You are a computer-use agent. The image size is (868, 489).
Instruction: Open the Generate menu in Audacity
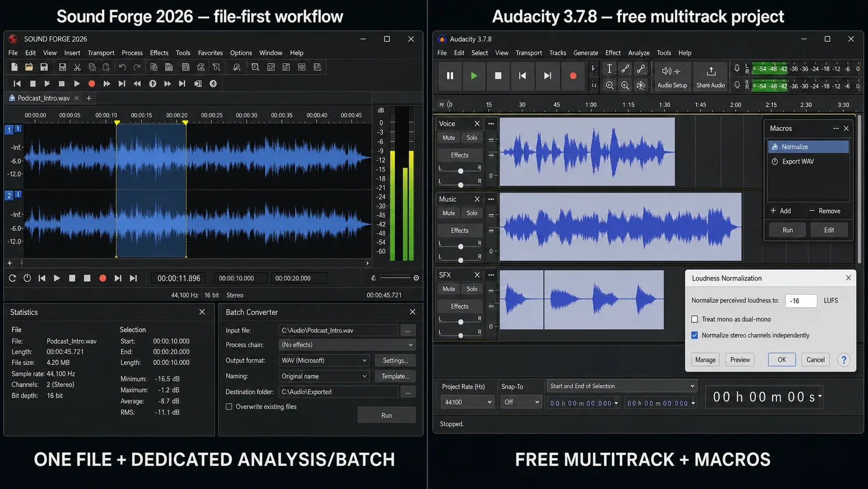pyautogui.click(x=585, y=53)
